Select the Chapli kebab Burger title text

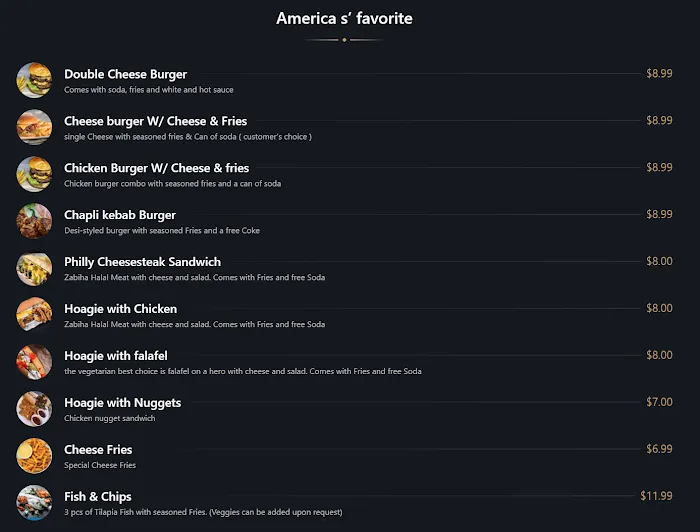click(x=120, y=215)
